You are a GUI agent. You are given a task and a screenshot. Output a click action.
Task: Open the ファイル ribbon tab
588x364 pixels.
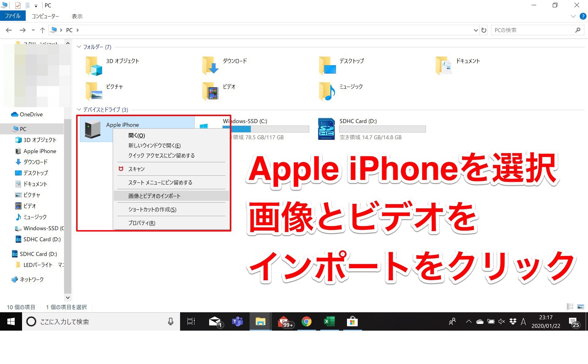coord(13,16)
